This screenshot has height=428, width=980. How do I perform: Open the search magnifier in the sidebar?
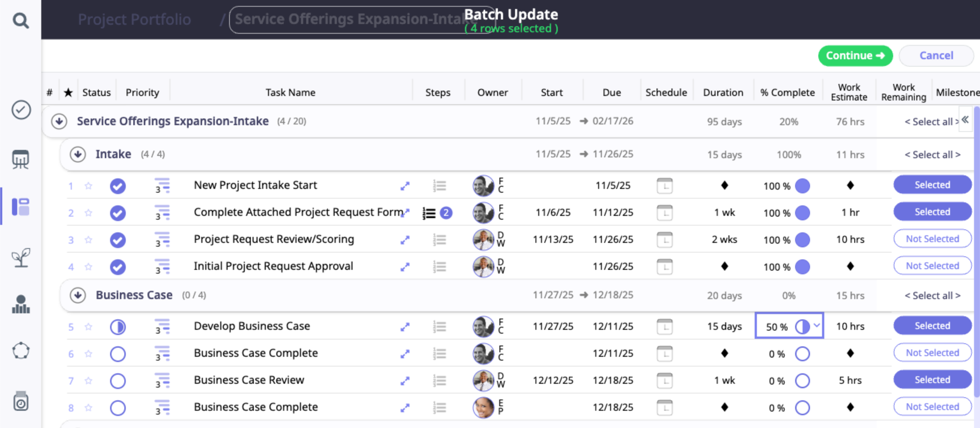pos(21,21)
